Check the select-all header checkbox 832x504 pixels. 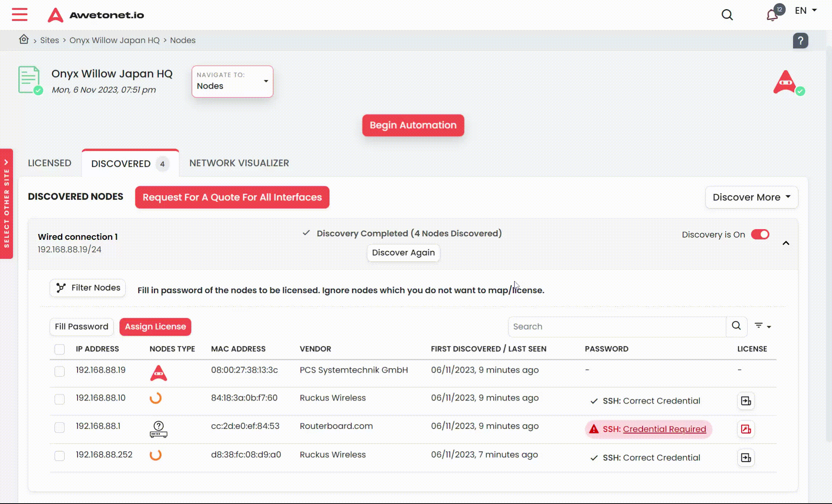click(x=60, y=349)
